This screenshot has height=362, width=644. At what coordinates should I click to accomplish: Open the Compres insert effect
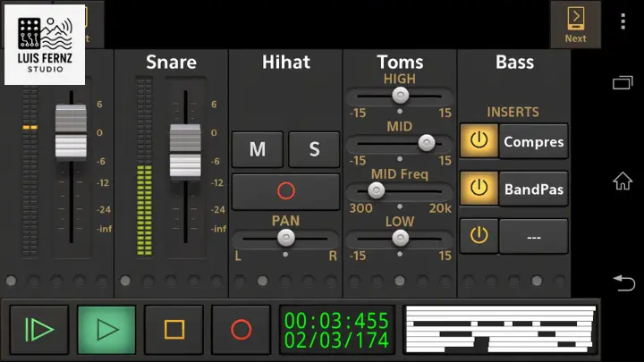point(533,141)
